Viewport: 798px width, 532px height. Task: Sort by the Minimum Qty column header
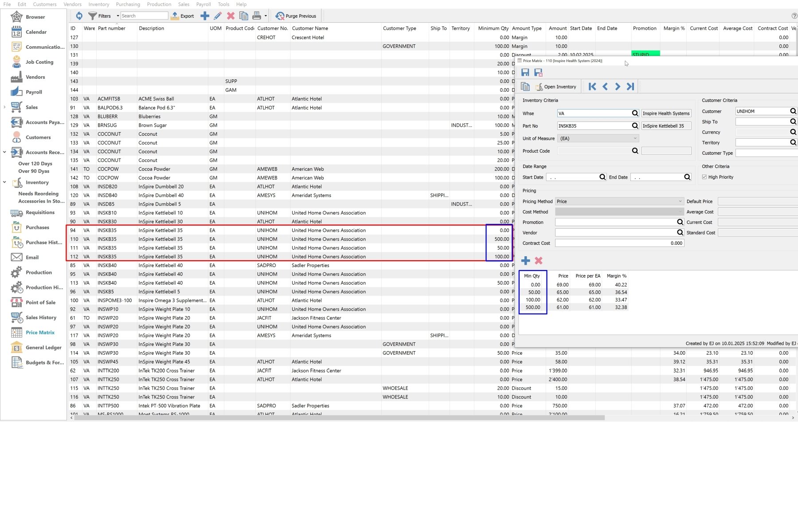(x=493, y=28)
